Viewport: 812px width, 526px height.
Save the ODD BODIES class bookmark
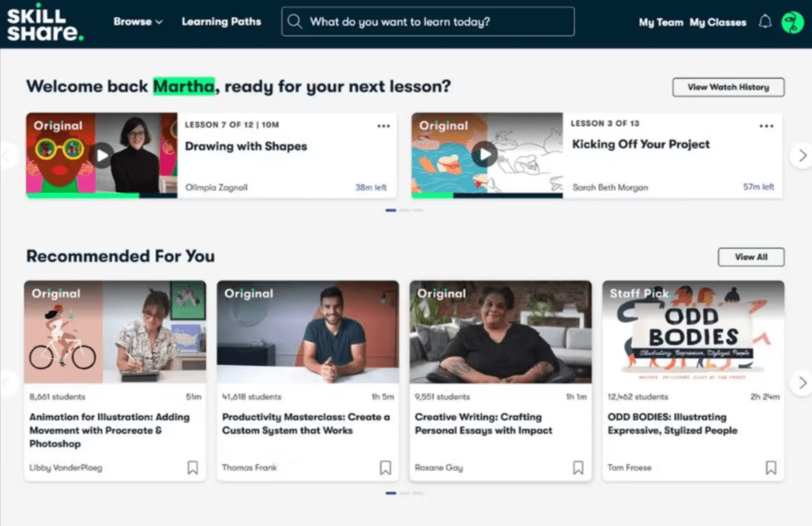point(771,467)
